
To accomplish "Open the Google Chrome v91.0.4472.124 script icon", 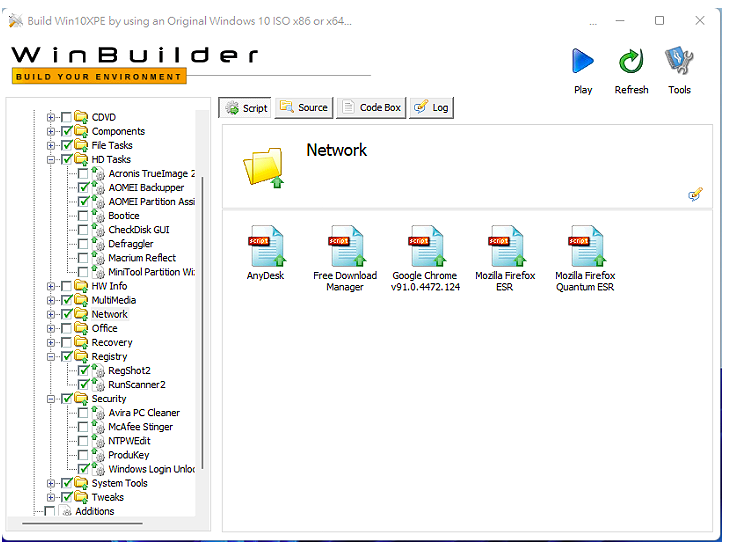I will point(426,246).
